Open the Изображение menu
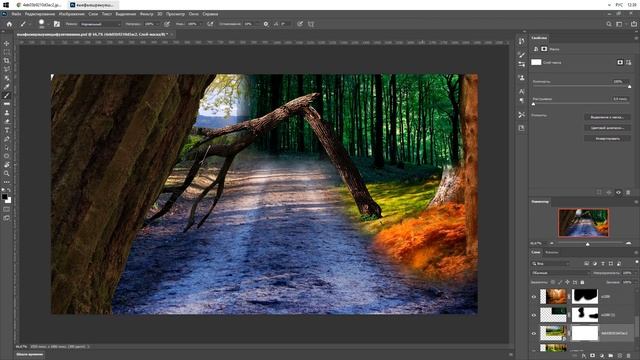Viewport: 640px width, 360px height. [71, 14]
